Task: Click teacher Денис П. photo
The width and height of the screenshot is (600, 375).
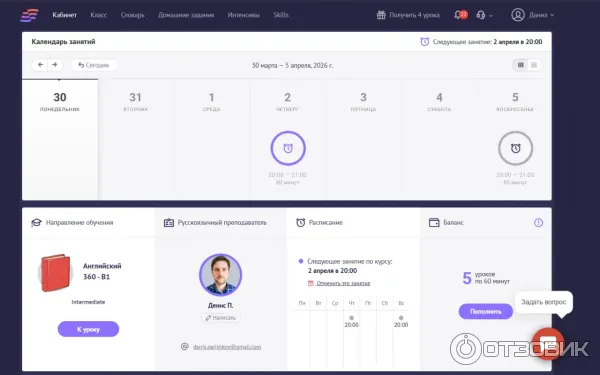Action: tap(220, 275)
